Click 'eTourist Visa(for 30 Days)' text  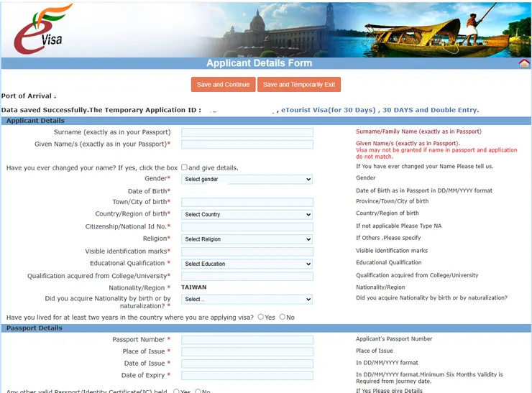(329, 110)
